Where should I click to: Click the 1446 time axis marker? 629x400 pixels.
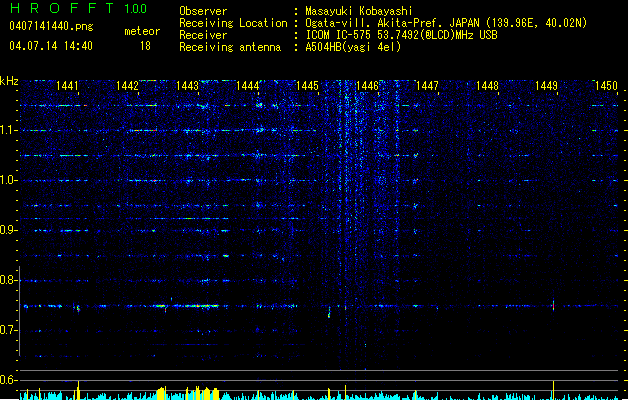[x=367, y=86]
